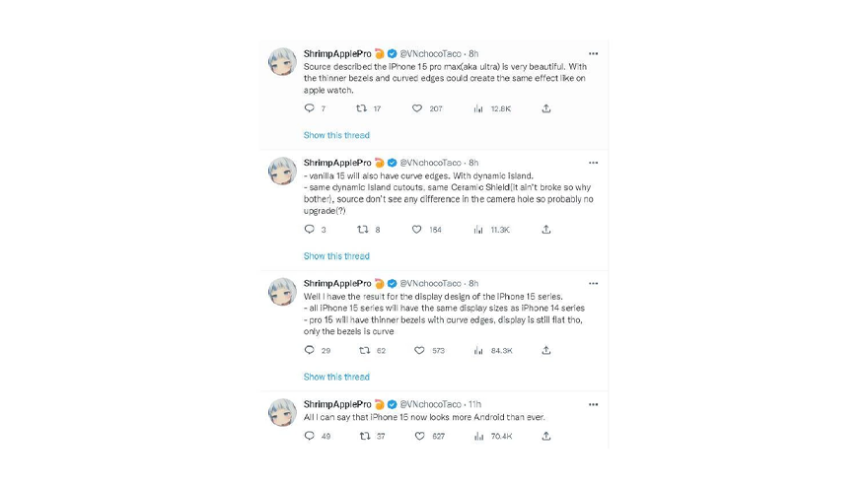Click the ShrimpApplePro avatar on first tweet
868x488 pixels.
coord(283,62)
